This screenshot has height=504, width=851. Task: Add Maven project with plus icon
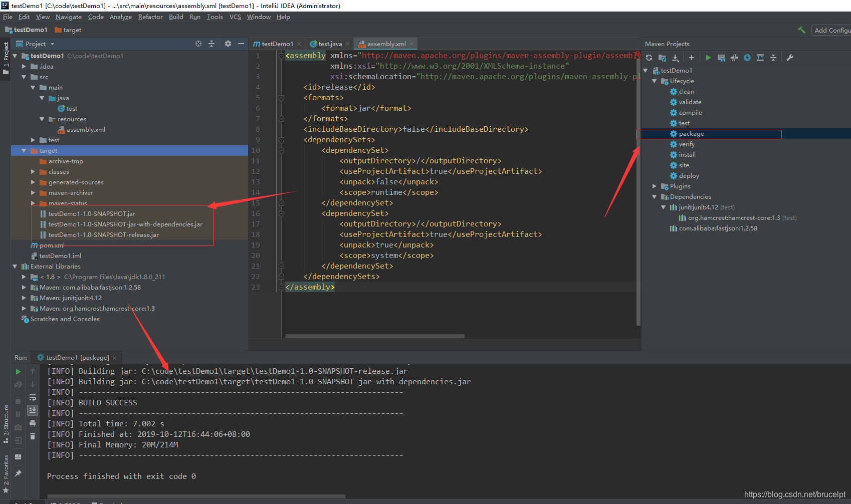(x=692, y=58)
